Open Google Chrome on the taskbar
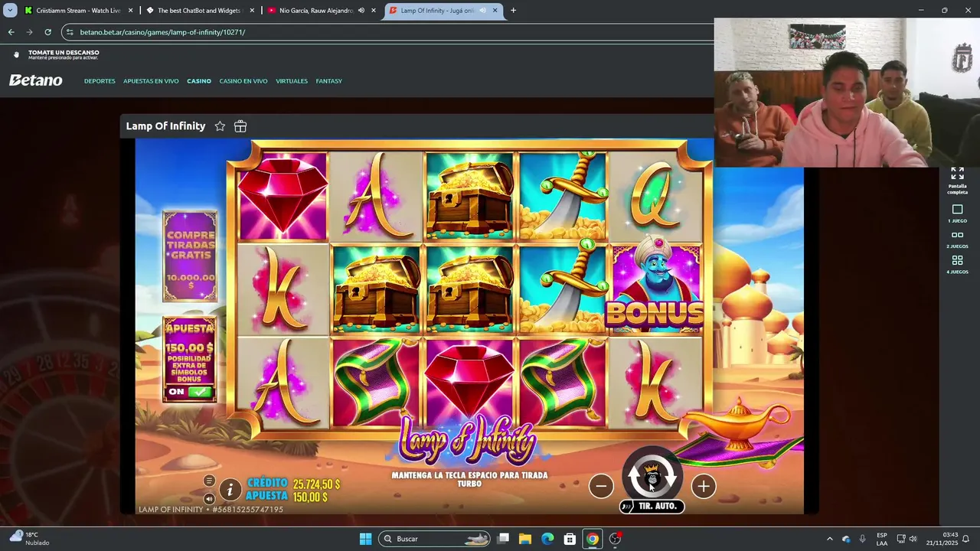 (x=592, y=539)
